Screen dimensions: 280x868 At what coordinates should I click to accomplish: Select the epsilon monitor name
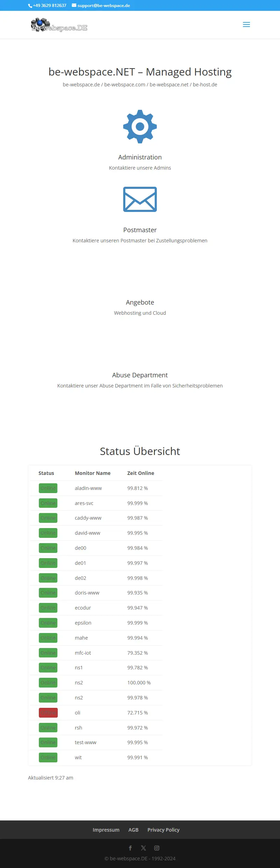pyautogui.click(x=83, y=623)
